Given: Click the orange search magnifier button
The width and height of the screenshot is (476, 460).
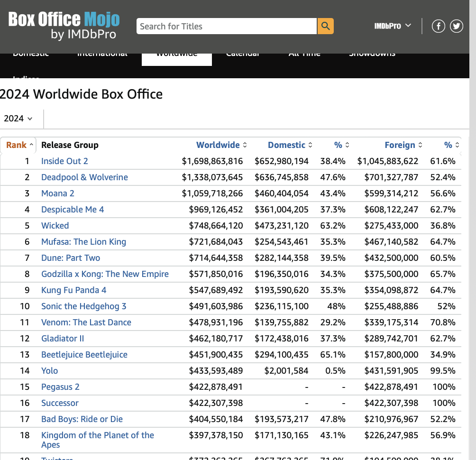Looking at the screenshot, I should pos(325,26).
